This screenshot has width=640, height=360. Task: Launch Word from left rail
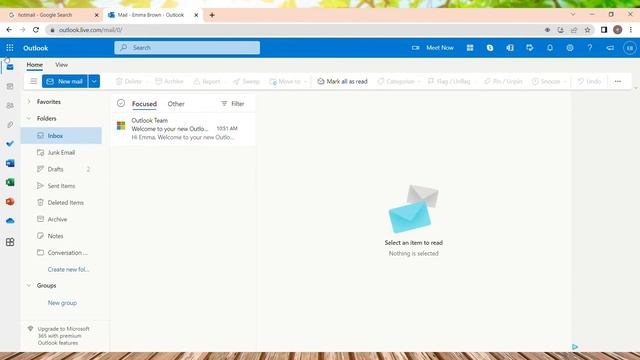coord(10,163)
